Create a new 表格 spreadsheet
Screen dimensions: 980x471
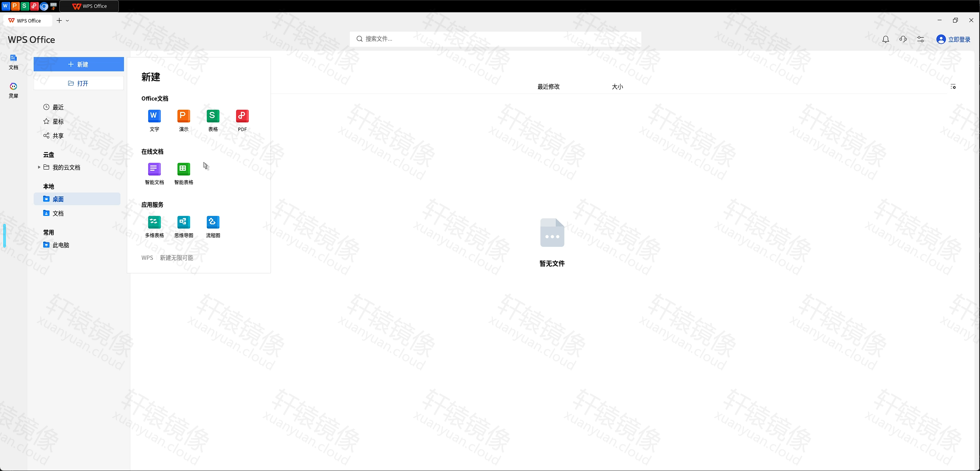pyautogui.click(x=213, y=120)
